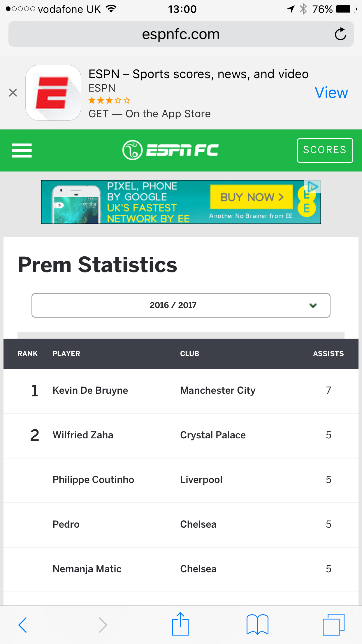362x644 pixels.
Task: Click the AdChoices icon on ad
Action: click(x=313, y=186)
